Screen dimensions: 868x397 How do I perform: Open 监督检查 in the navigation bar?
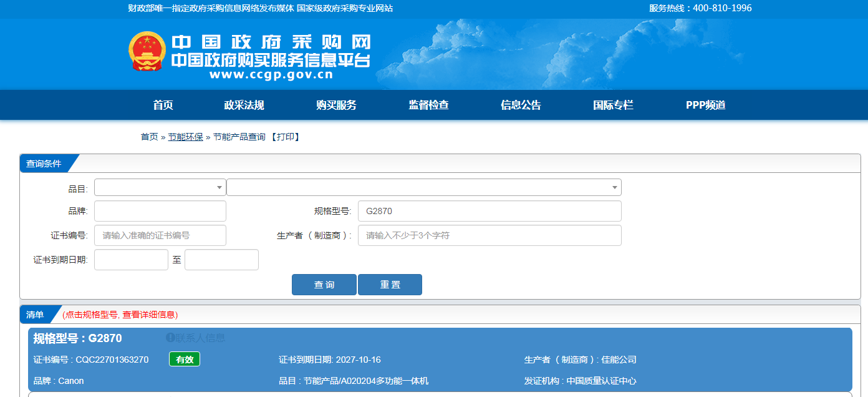click(x=428, y=105)
